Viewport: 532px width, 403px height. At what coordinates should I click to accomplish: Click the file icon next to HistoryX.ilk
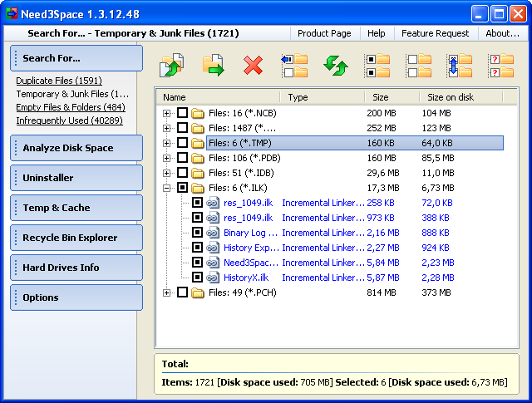[x=213, y=278]
